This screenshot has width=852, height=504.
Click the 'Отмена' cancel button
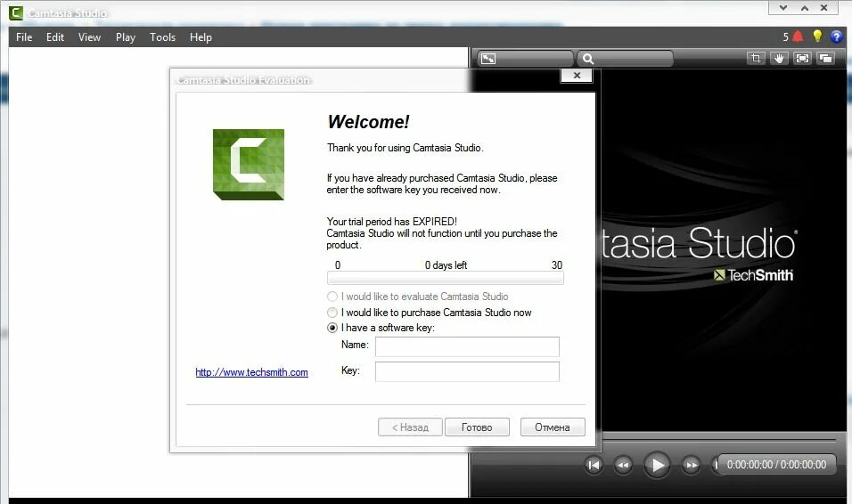[553, 427]
